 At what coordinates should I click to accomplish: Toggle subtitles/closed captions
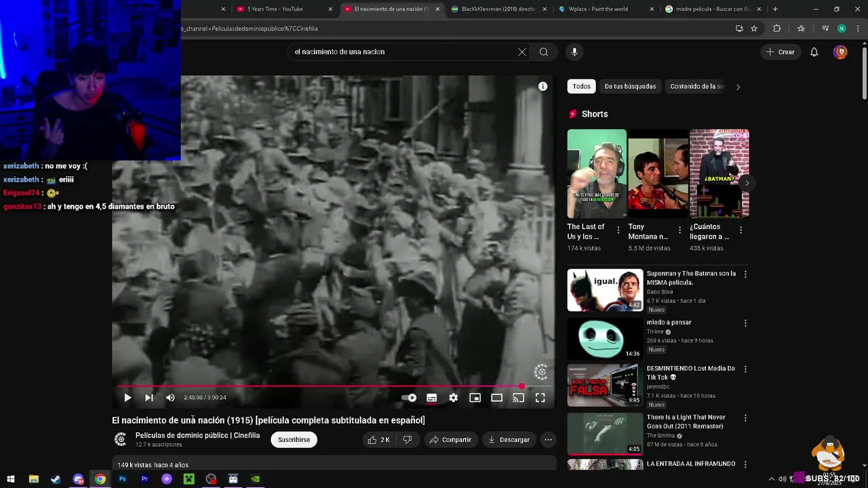coord(431,398)
